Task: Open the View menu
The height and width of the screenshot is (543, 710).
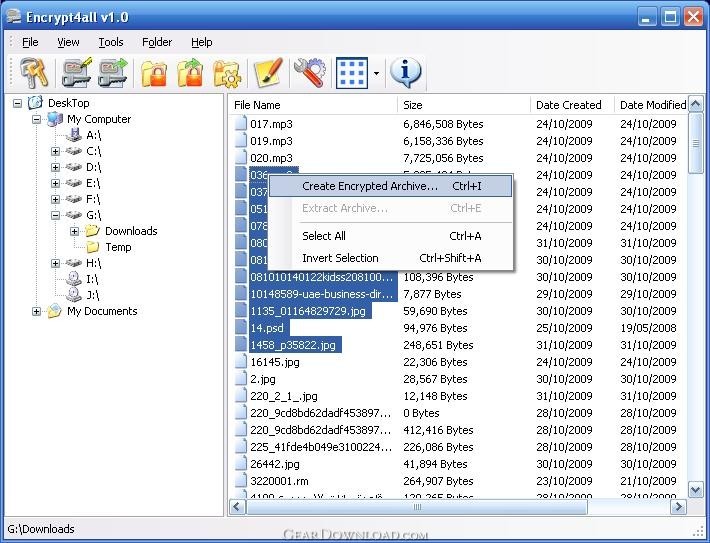Action: tap(68, 42)
